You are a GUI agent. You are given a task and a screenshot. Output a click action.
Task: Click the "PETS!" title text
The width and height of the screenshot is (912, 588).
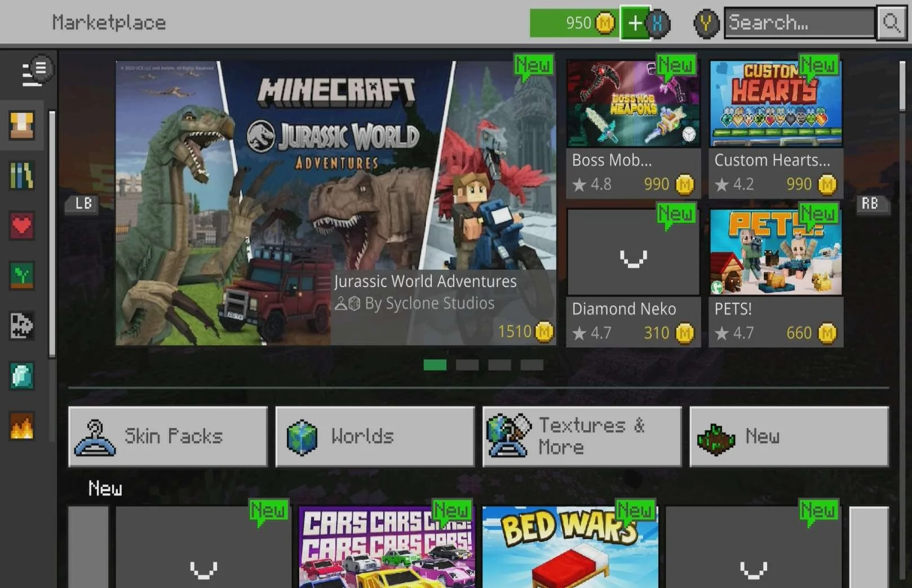733,309
